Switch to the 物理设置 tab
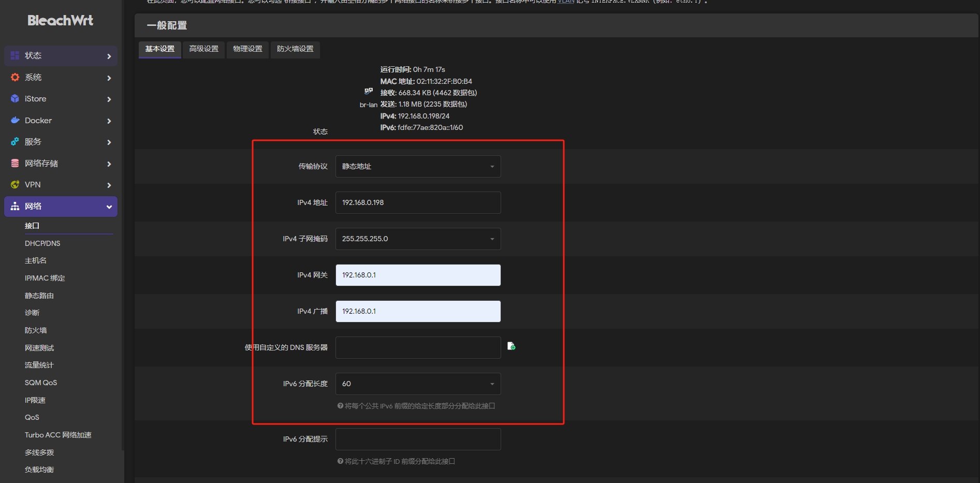980x483 pixels. coord(247,49)
